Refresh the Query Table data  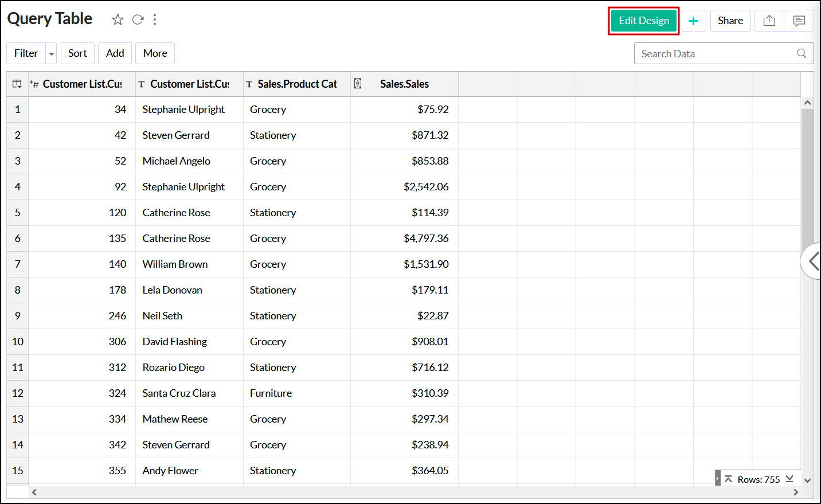(x=138, y=19)
